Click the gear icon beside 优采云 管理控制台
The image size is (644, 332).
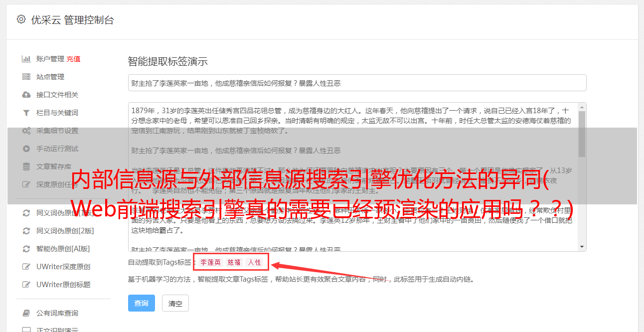tap(21, 19)
